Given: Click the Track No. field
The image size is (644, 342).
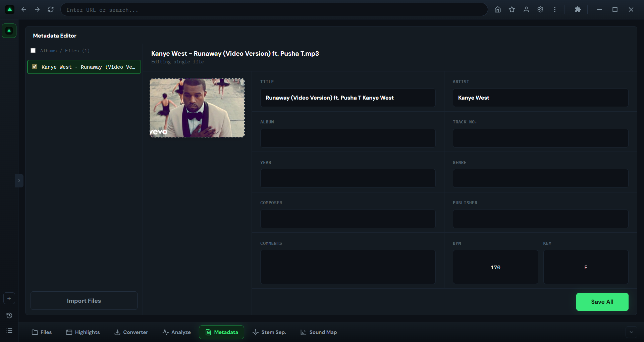Looking at the screenshot, I should tap(540, 138).
